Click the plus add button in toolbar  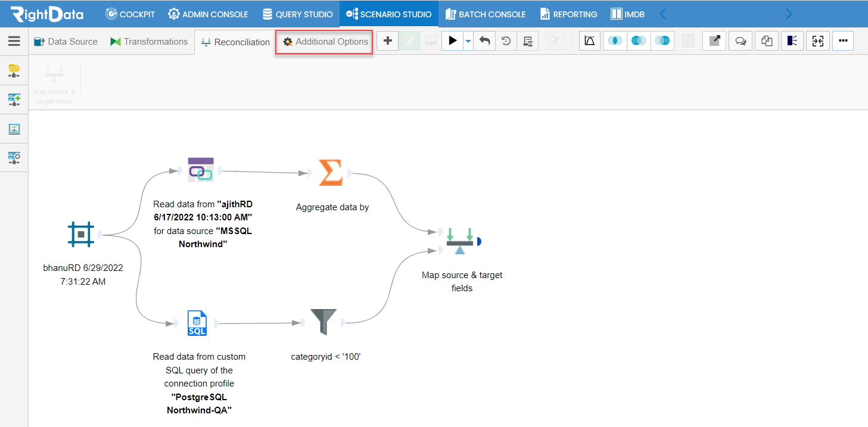pos(388,40)
